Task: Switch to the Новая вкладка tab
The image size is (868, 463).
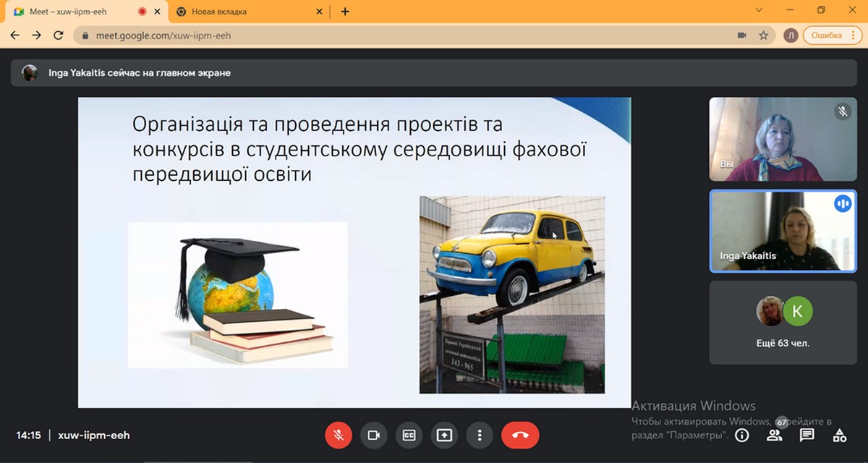Action: (x=244, y=12)
